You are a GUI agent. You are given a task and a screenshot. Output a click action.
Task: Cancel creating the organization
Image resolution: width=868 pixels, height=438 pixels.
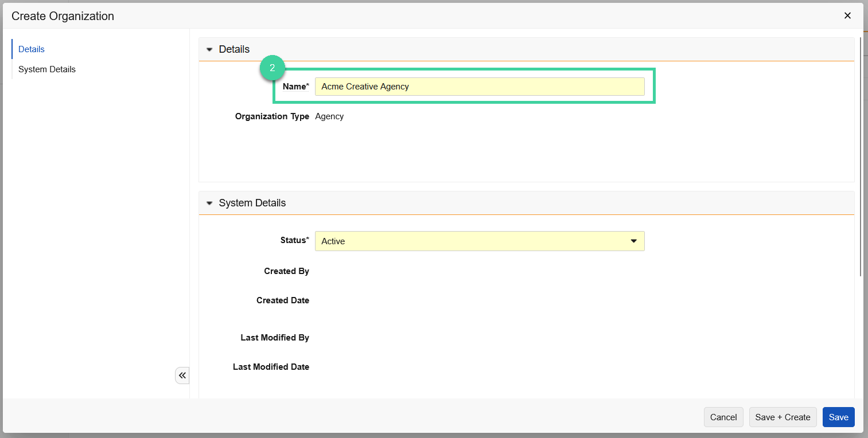pos(723,417)
